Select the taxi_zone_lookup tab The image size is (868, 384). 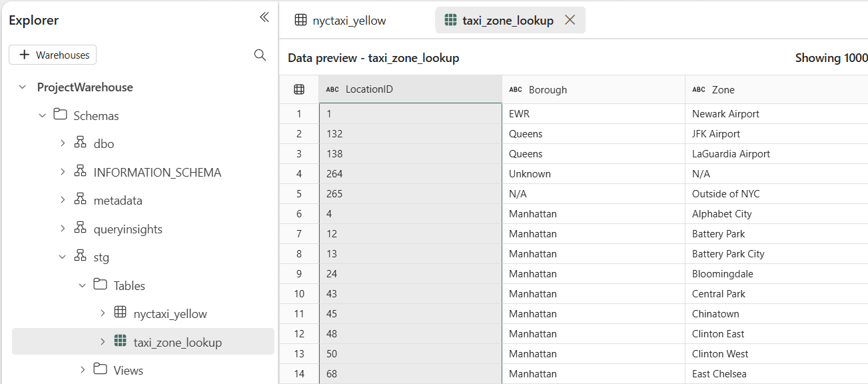[x=510, y=20]
